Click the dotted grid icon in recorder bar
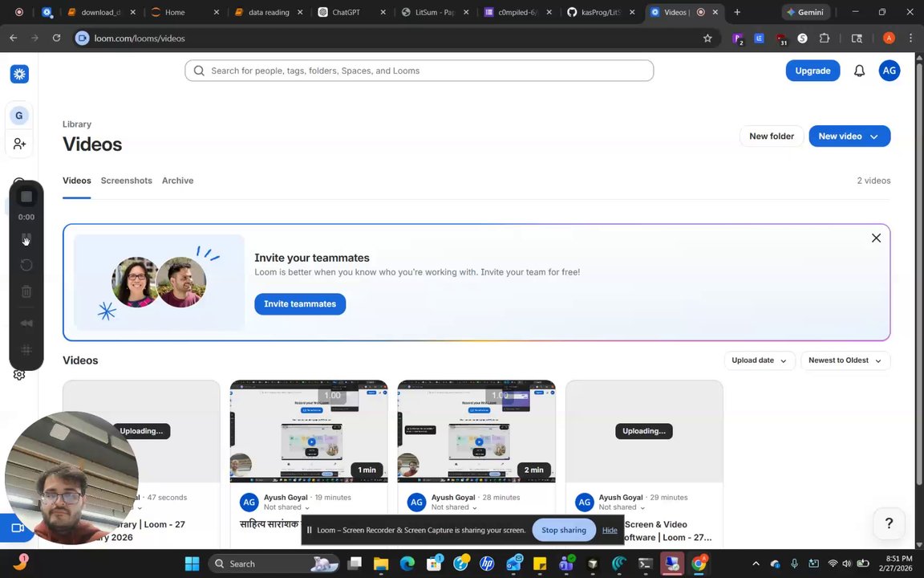 [26, 350]
